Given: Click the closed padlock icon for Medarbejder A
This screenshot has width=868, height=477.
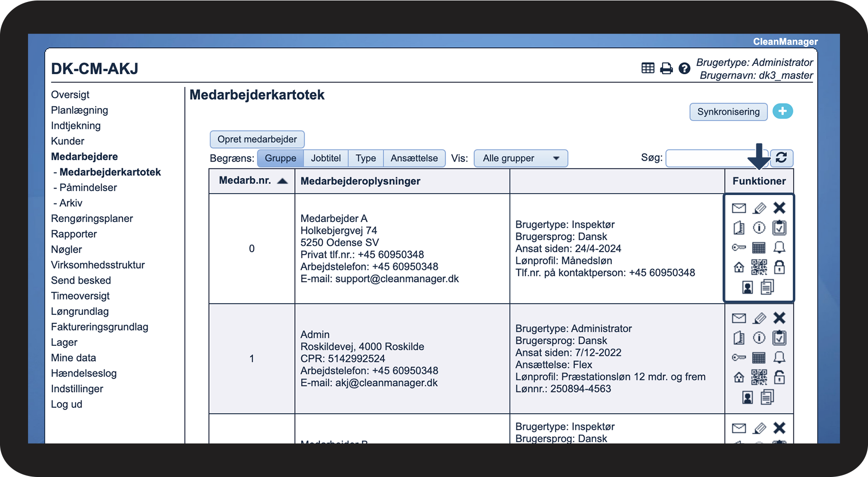Looking at the screenshot, I should (780, 267).
